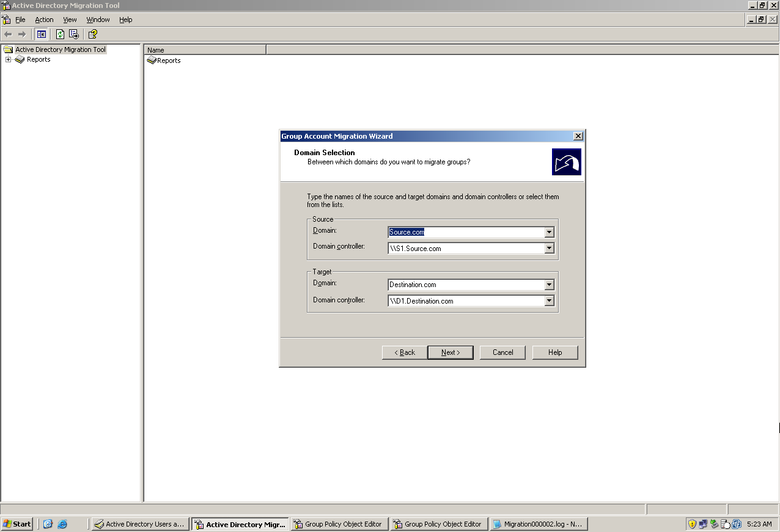The image size is (780, 532).
Task: Open the Source Domain controller dropdown arrow
Action: [549, 249]
